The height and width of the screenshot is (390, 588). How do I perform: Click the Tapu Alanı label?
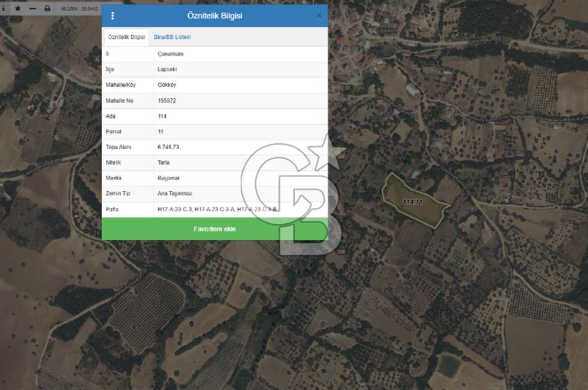pos(118,147)
